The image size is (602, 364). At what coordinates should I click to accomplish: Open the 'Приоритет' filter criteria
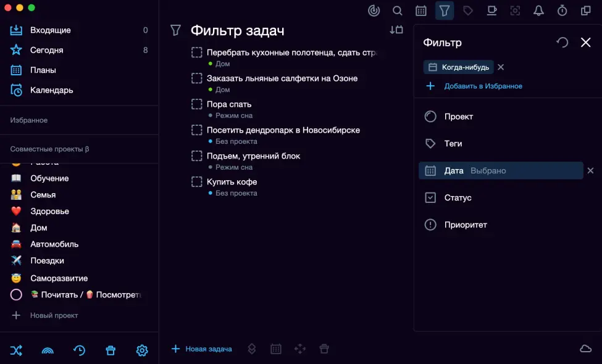[x=465, y=225]
